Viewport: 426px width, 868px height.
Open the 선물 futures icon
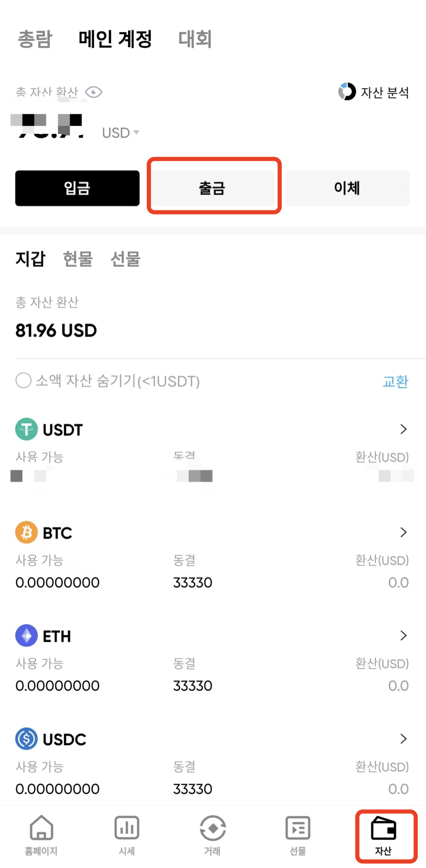298,828
